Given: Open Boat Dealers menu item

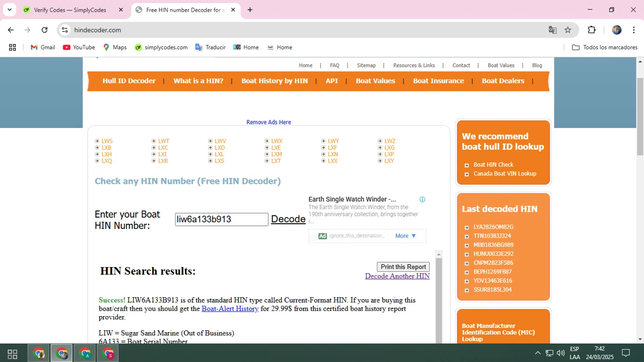Looking at the screenshot, I should (x=503, y=81).
